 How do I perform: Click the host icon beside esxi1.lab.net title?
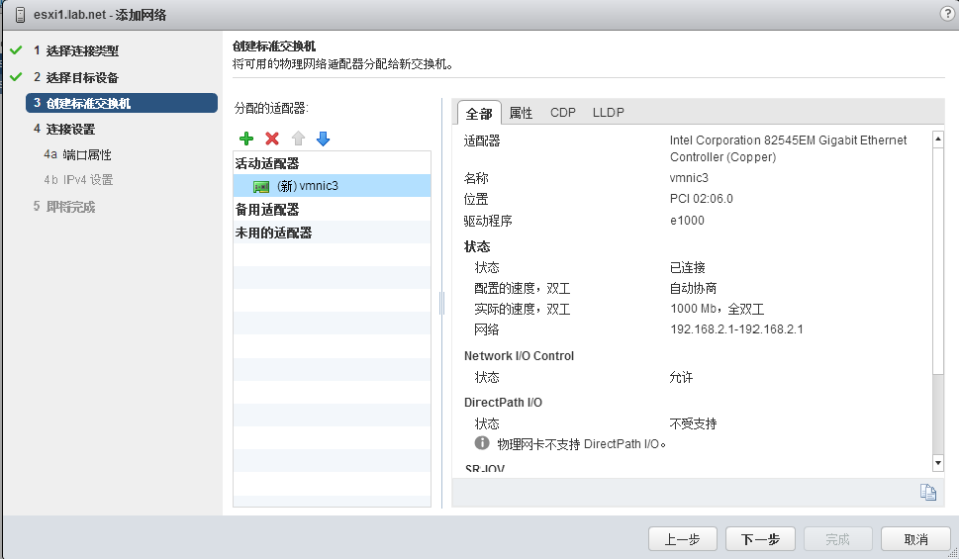(x=20, y=15)
